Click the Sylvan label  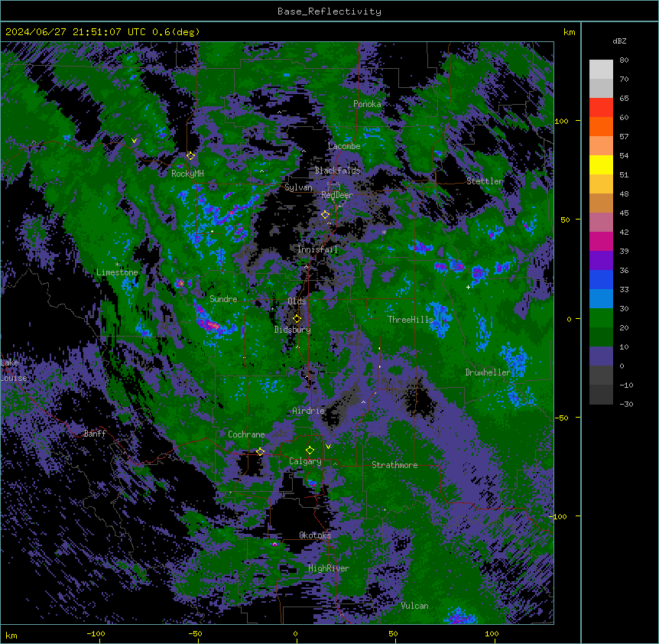[x=298, y=187]
